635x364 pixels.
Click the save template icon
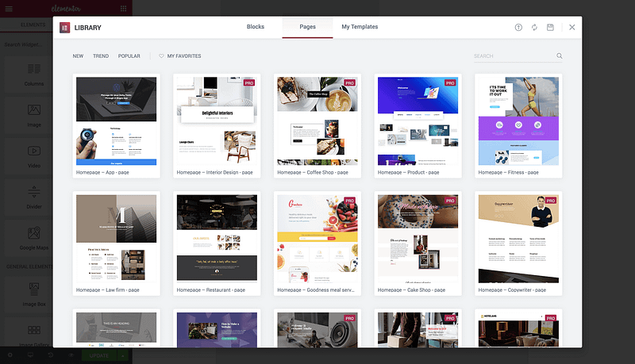click(550, 28)
